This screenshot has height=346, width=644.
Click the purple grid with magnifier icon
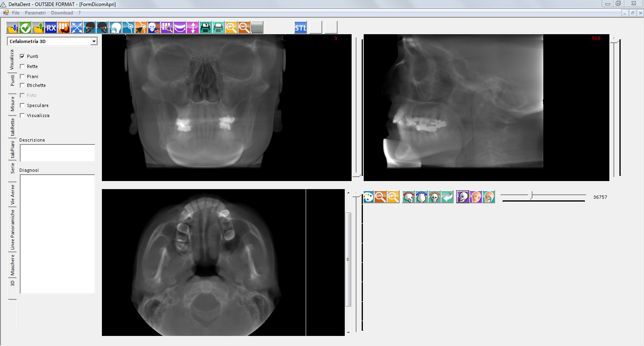(x=167, y=27)
